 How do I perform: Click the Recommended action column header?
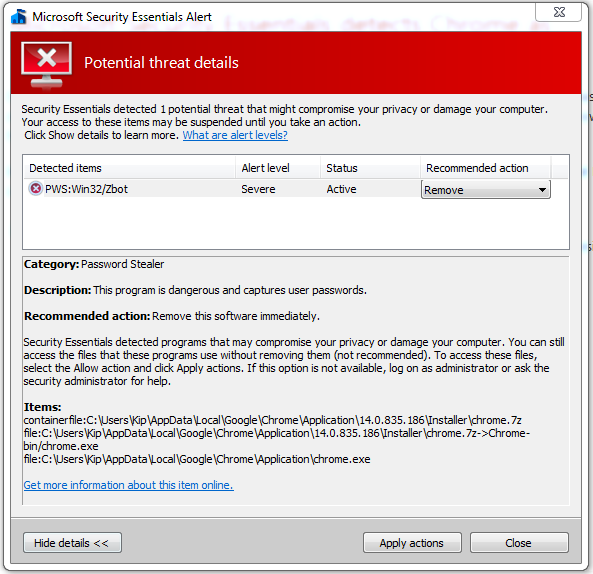[485, 168]
